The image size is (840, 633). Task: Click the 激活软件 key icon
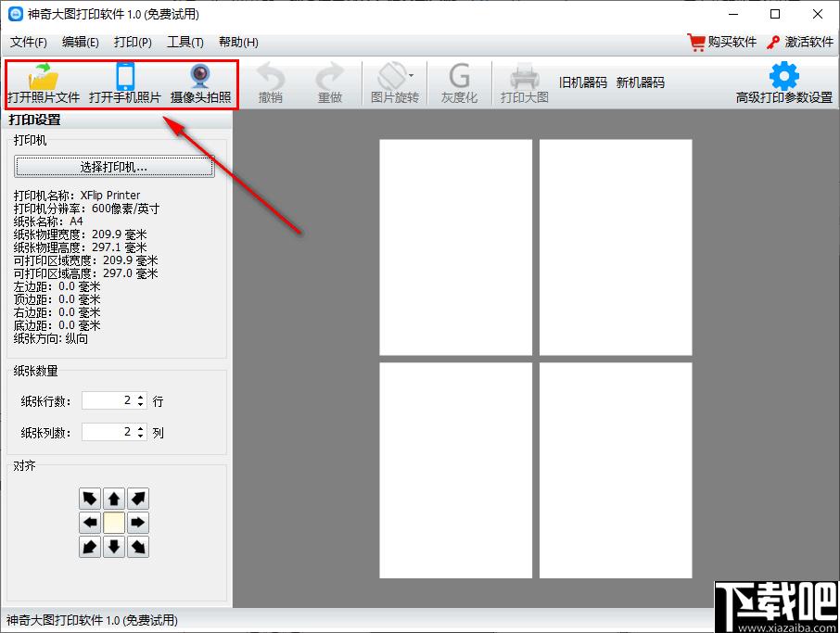[x=773, y=42]
